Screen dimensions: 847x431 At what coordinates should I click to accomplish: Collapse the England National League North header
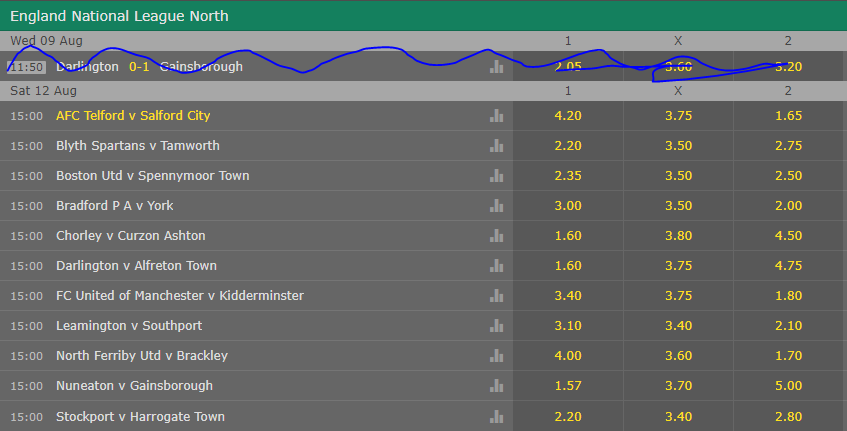coord(424,16)
